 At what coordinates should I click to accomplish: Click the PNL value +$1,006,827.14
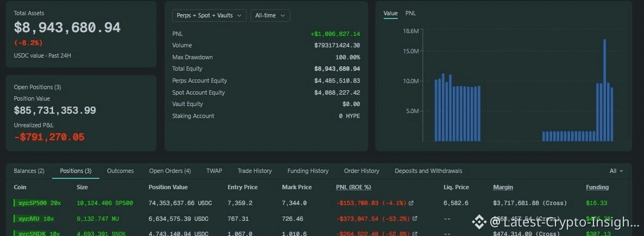click(335, 34)
